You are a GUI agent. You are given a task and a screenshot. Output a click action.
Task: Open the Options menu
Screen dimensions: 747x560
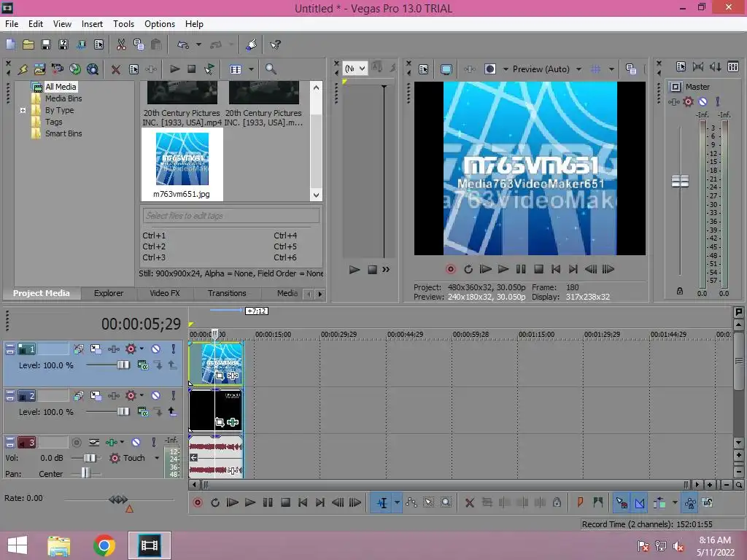(x=160, y=24)
